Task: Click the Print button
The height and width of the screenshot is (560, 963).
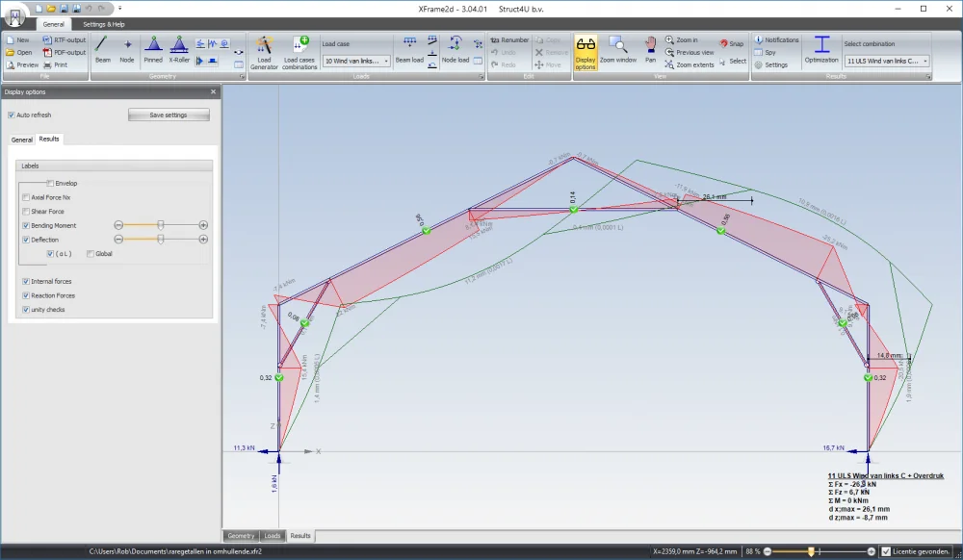Action: 55,64
